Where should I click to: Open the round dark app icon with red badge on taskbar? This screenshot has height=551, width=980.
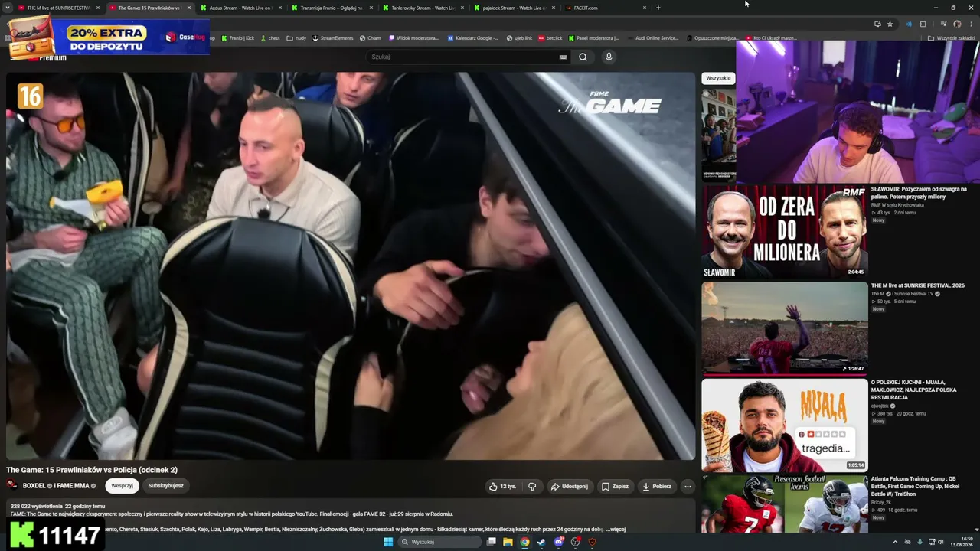[x=575, y=542]
